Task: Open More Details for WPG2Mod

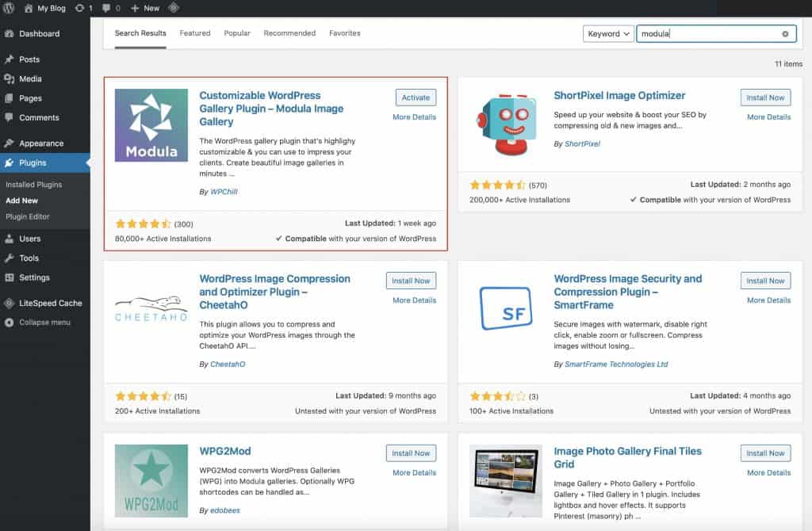Action: 414,473
